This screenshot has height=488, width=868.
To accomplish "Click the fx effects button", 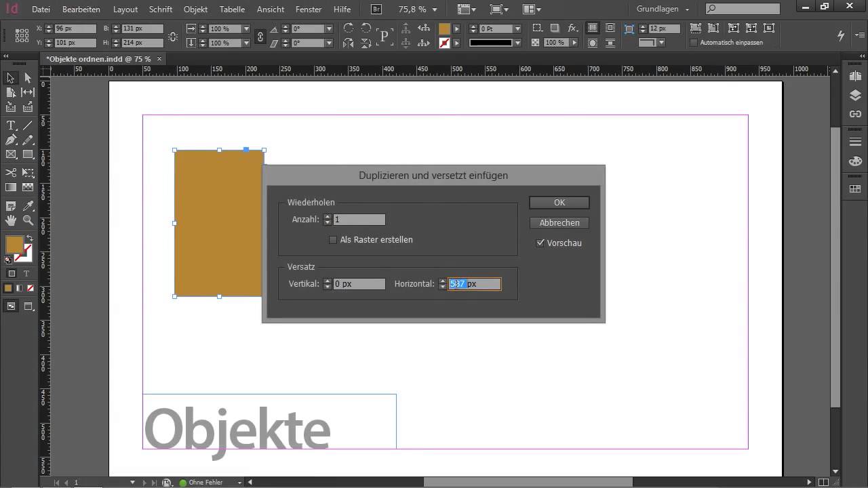I will click(572, 28).
